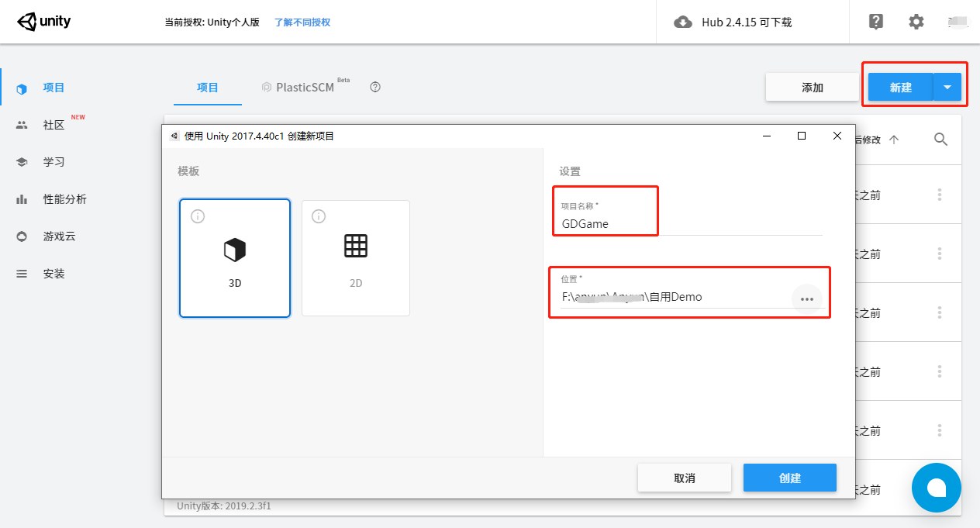The width and height of the screenshot is (980, 528).
Task: Open more options for first project row
Action: click(x=940, y=195)
